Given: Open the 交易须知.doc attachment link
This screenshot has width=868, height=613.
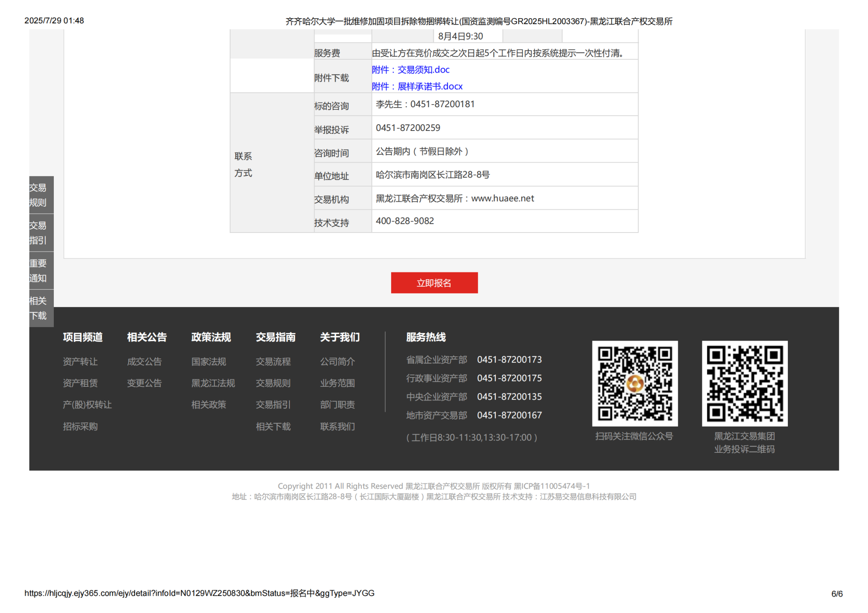Looking at the screenshot, I should 410,69.
